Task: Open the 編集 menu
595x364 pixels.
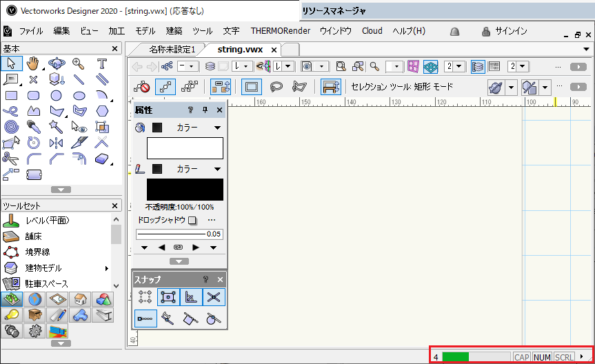Action: pos(61,31)
